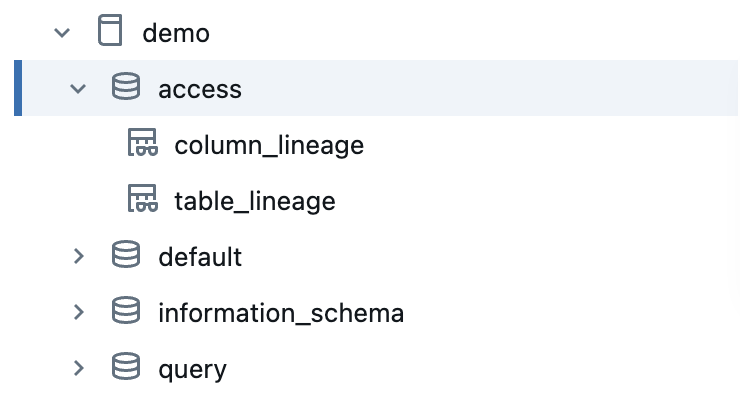Open the column_lineage table
Viewport: 740px width, 404px height.
click(268, 146)
